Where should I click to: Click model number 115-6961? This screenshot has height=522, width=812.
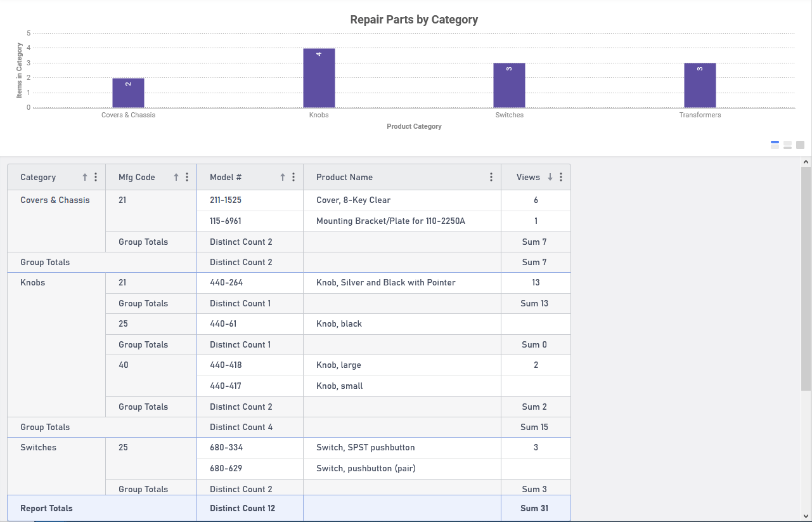click(x=226, y=221)
